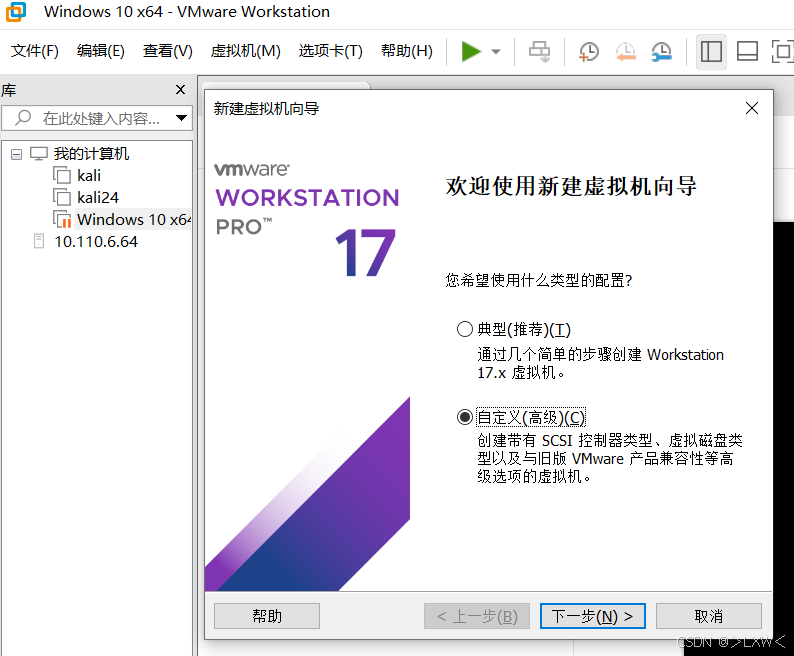This screenshot has height=656, width=794.
Task: Toggle the library sidebar view icon
Action: [711, 52]
